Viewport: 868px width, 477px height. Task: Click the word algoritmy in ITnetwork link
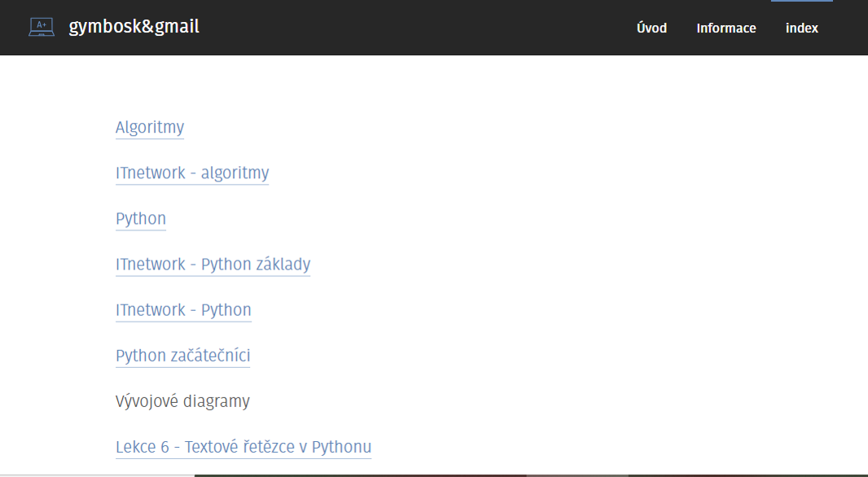235,173
